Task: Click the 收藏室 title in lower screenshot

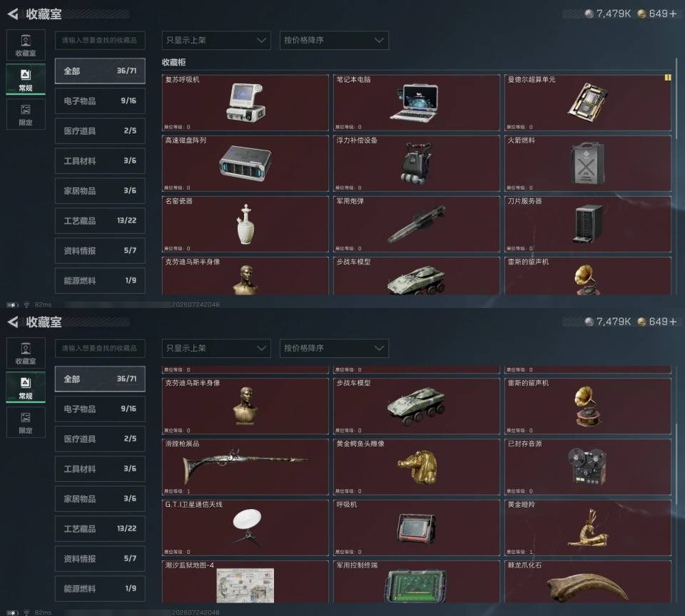Action: [44, 322]
